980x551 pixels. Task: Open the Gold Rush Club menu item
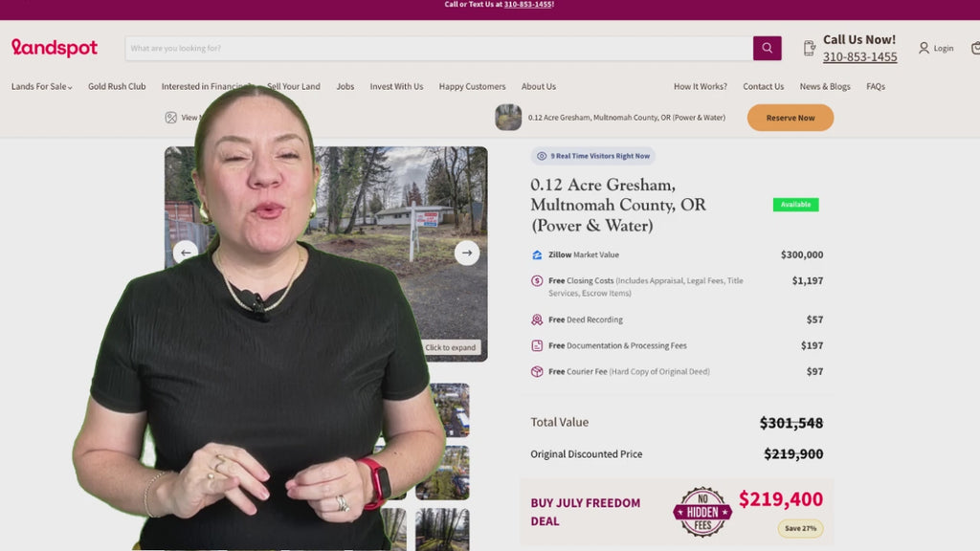click(x=117, y=86)
